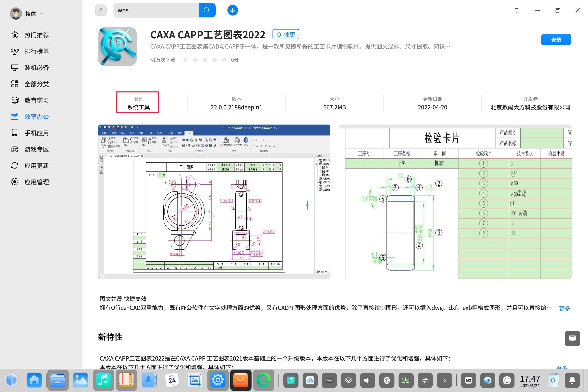Click the CAXA CAPP application icon
Image resolution: width=588 pixels, height=392 pixels.
coord(118,47)
